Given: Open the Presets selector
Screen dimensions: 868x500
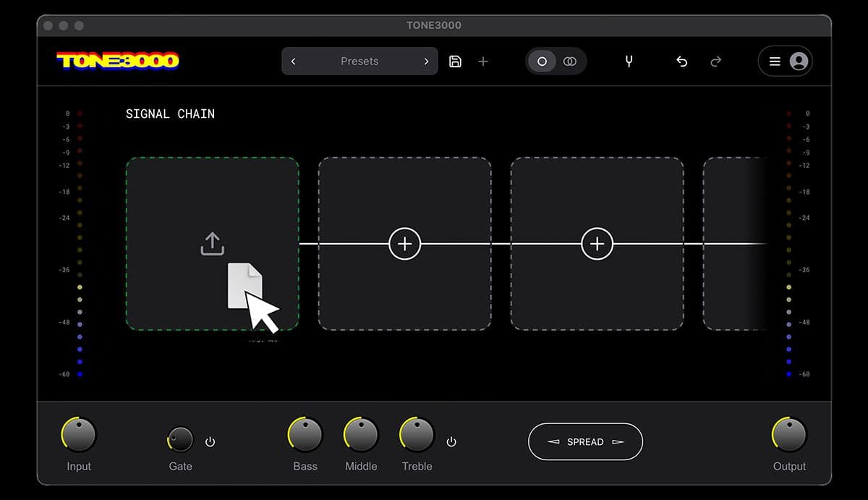Looking at the screenshot, I should (359, 62).
